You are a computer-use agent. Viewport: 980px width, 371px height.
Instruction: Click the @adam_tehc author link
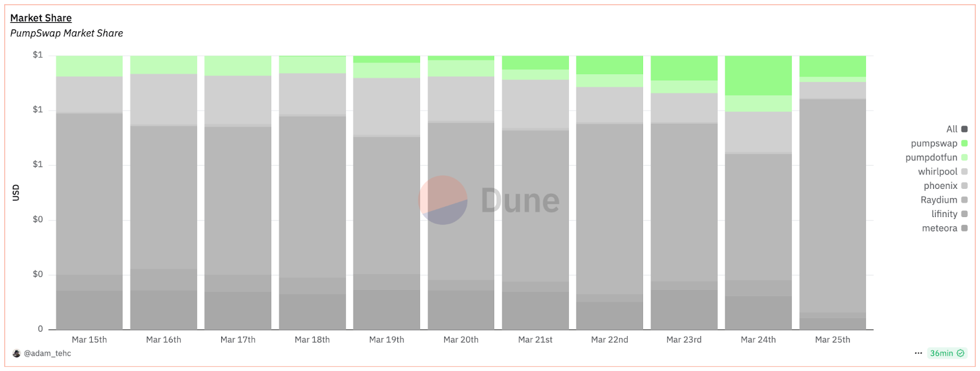point(47,353)
